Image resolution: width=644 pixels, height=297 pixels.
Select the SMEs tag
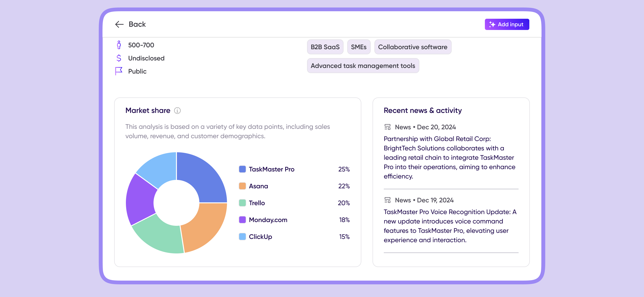pyautogui.click(x=359, y=47)
